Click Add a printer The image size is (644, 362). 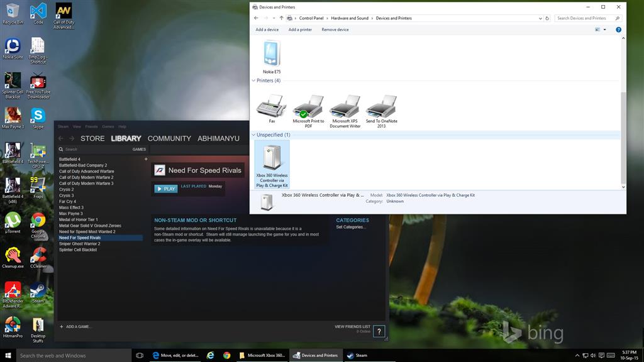point(300,30)
